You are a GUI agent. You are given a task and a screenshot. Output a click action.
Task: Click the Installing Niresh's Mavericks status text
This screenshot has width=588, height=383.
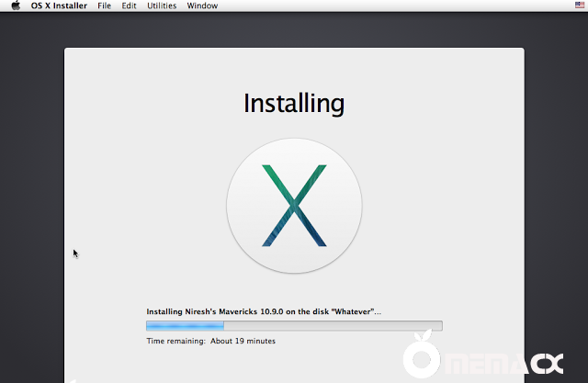click(x=264, y=311)
